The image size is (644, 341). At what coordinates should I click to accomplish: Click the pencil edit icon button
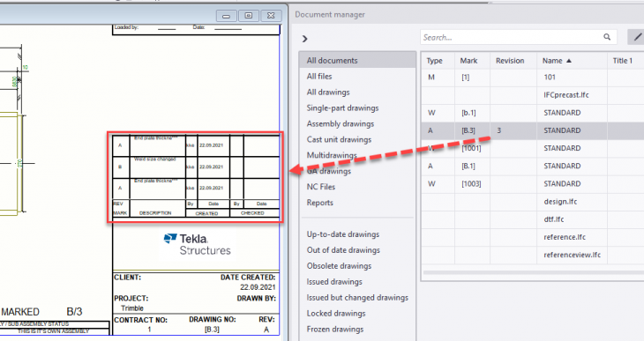pos(637,37)
